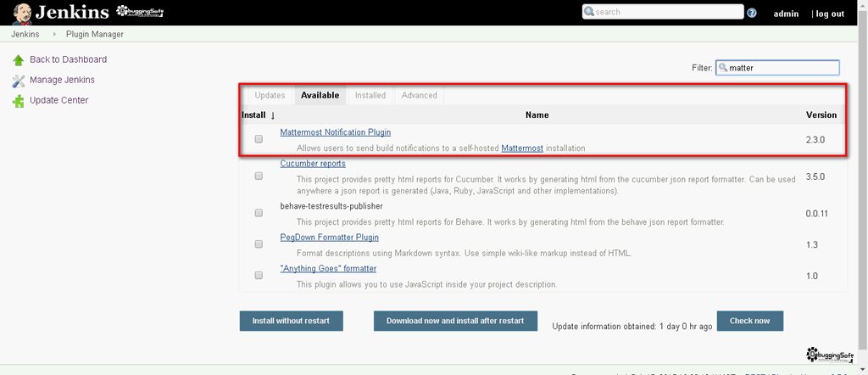Open the Mattermost Notification Plugin link

[x=336, y=132]
